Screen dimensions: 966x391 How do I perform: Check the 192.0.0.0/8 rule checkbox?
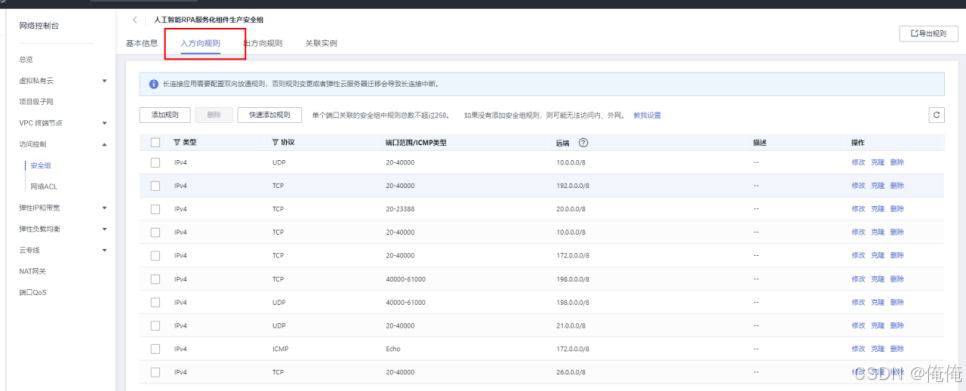click(x=155, y=185)
